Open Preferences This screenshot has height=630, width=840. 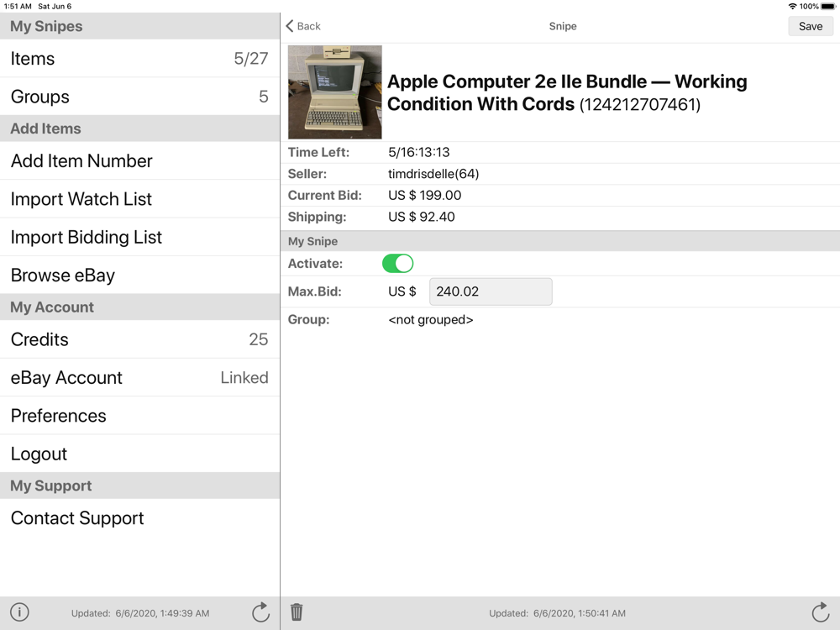pos(139,416)
